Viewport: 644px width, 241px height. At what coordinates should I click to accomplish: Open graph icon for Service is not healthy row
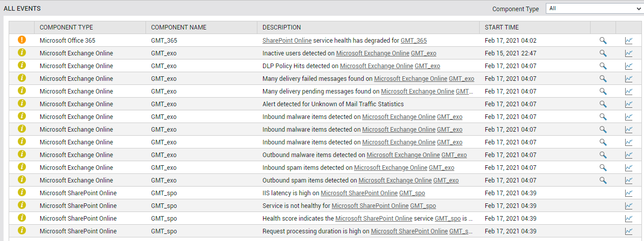tap(629, 206)
